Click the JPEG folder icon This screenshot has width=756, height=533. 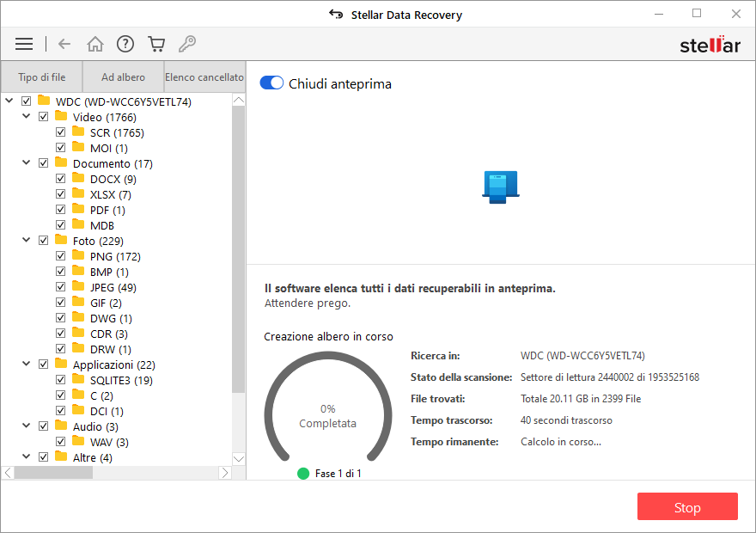coord(78,285)
